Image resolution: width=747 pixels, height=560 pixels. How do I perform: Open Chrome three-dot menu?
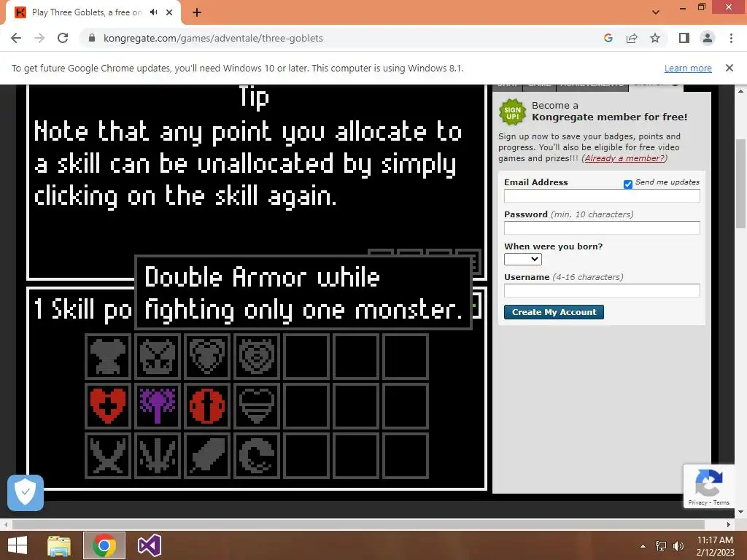pyautogui.click(x=731, y=38)
